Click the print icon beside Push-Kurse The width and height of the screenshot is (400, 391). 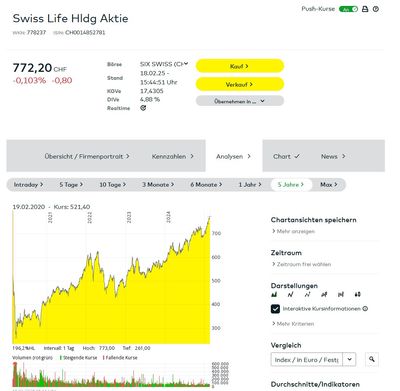point(365,9)
